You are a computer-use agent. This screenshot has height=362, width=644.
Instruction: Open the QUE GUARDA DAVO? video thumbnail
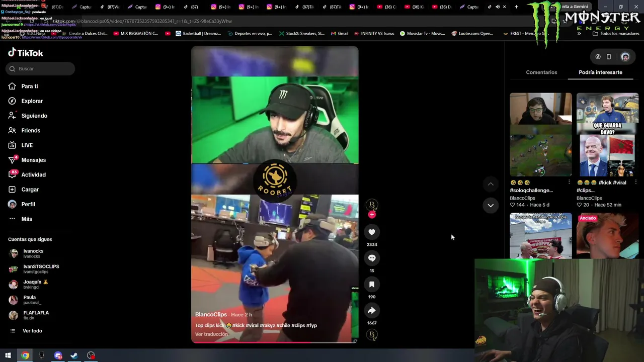click(x=607, y=134)
